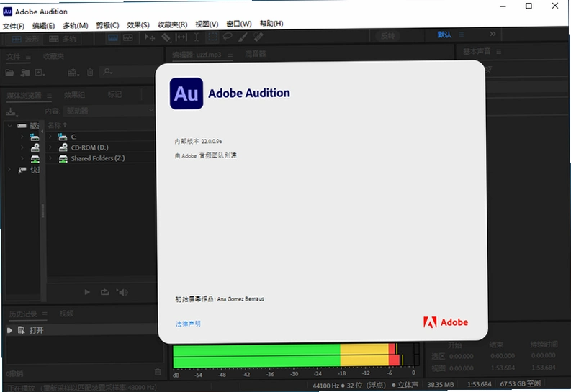Expand CD-ROM (D:) in list

[x=50, y=147]
